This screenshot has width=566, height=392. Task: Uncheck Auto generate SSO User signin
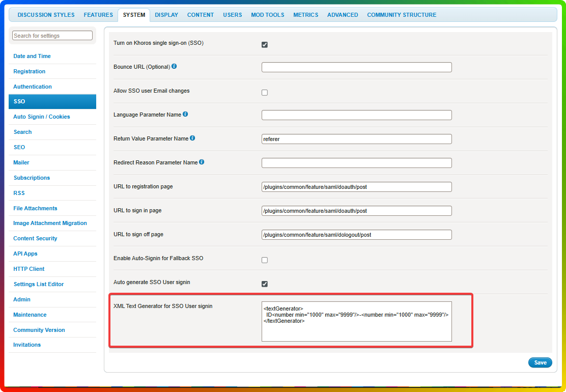pyautogui.click(x=265, y=284)
